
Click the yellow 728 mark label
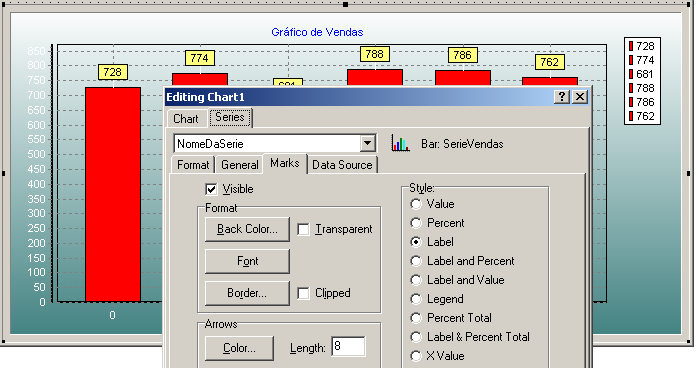pos(113,72)
